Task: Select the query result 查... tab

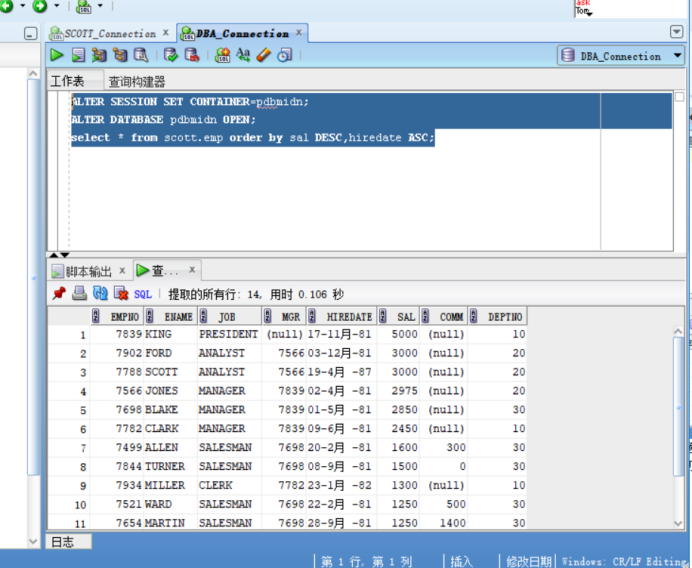Action: [x=165, y=271]
